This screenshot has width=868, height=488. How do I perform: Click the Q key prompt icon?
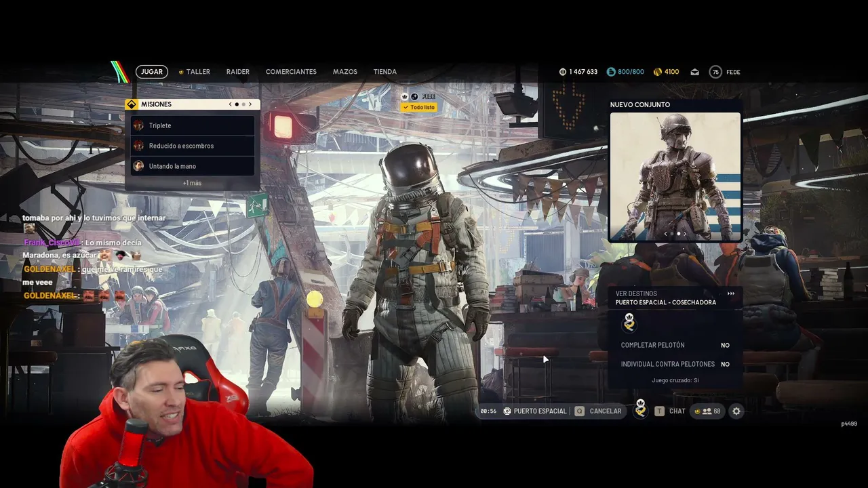(x=579, y=411)
